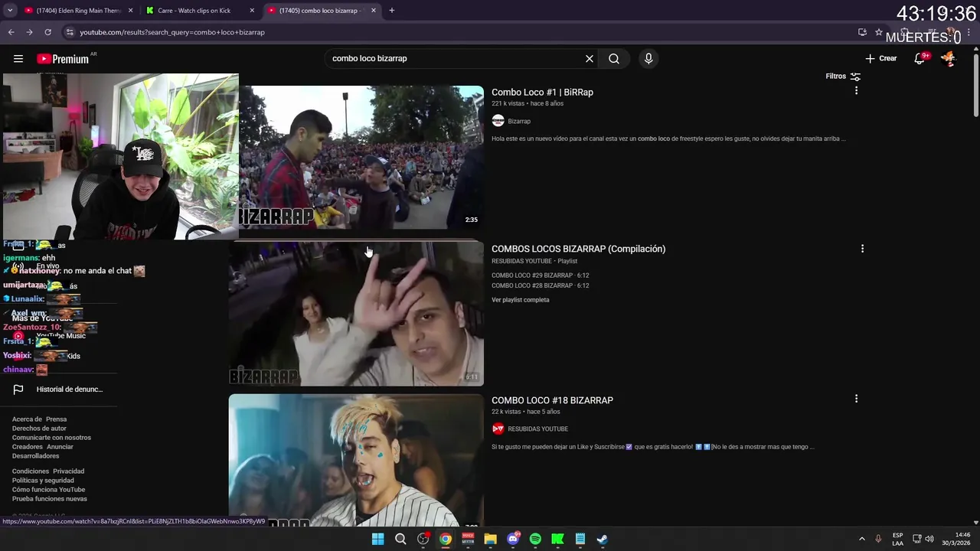Open Windows taskbar Search
This screenshot has height=551, width=980.
pyautogui.click(x=400, y=539)
